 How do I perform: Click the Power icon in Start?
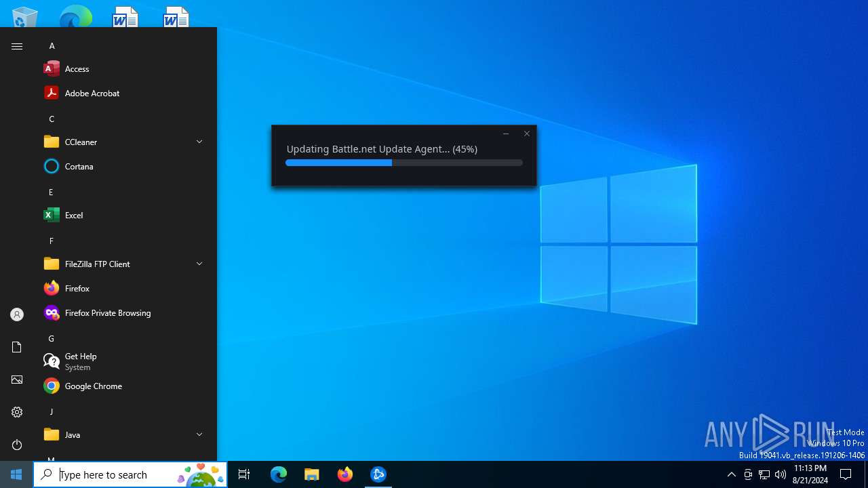[x=17, y=445]
